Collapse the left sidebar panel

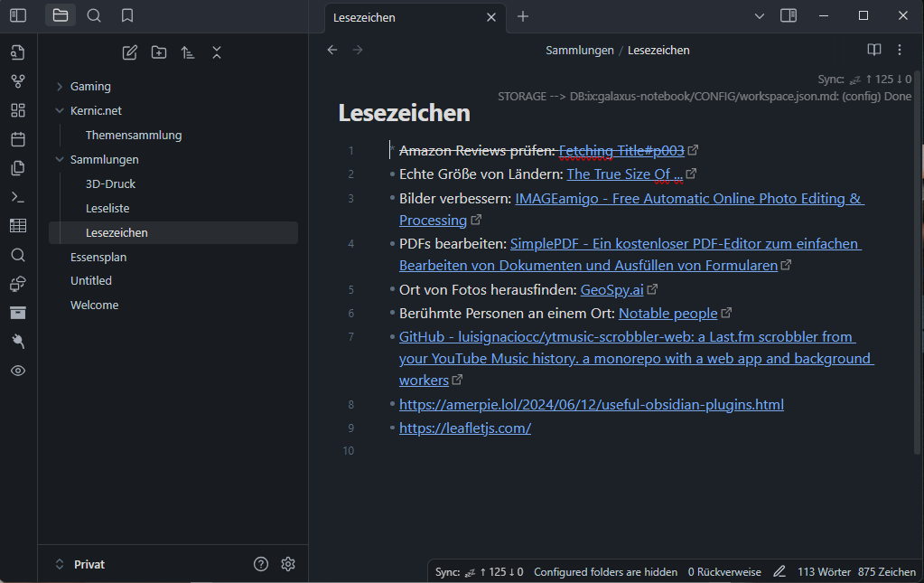click(16, 15)
